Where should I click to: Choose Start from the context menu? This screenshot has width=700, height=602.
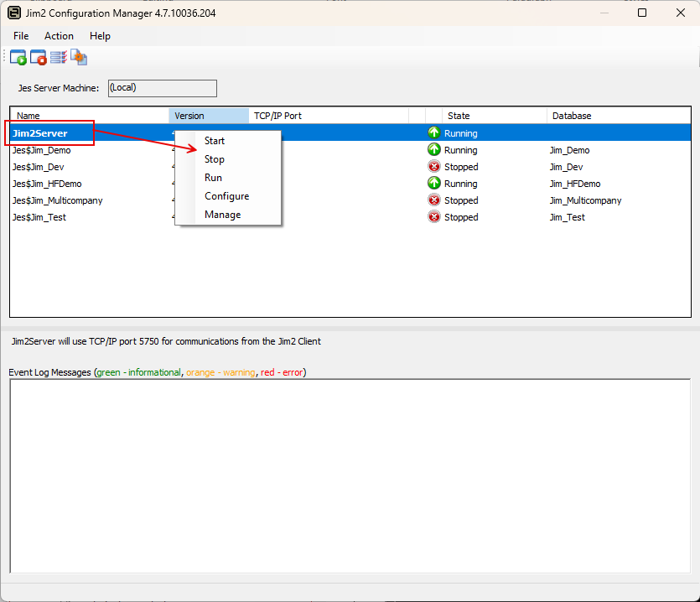point(228,141)
